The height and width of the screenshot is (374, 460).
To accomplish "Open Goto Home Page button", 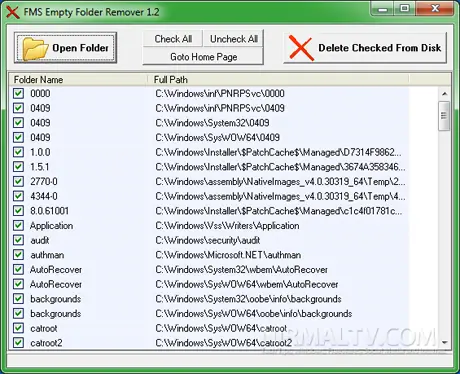I will (203, 57).
